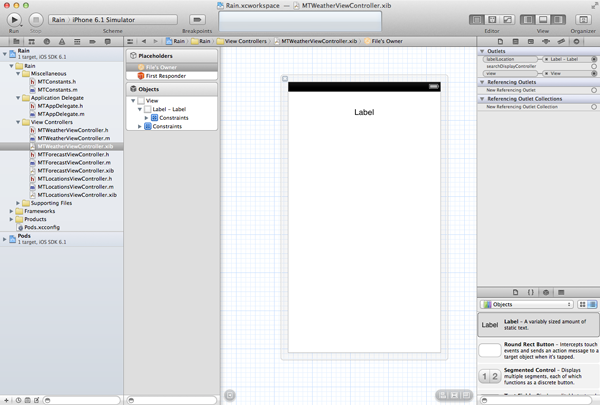This screenshot has height=405, width=600.
Task: Click View Controllers in jump bar
Action: (245, 41)
